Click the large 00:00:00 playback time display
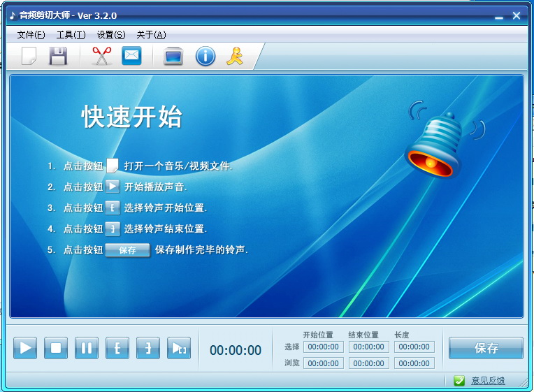The image size is (534, 392). pyautogui.click(x=236, y=350)
